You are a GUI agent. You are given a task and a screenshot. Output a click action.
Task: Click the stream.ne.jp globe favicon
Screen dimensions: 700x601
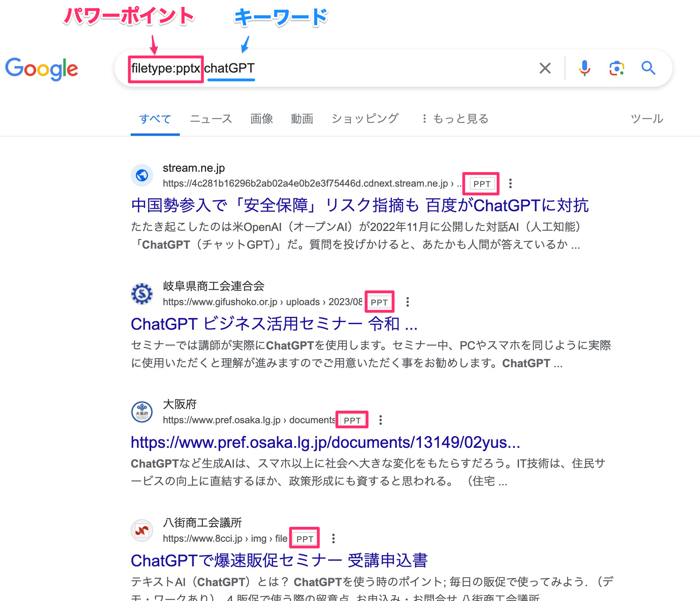(142, 175)
